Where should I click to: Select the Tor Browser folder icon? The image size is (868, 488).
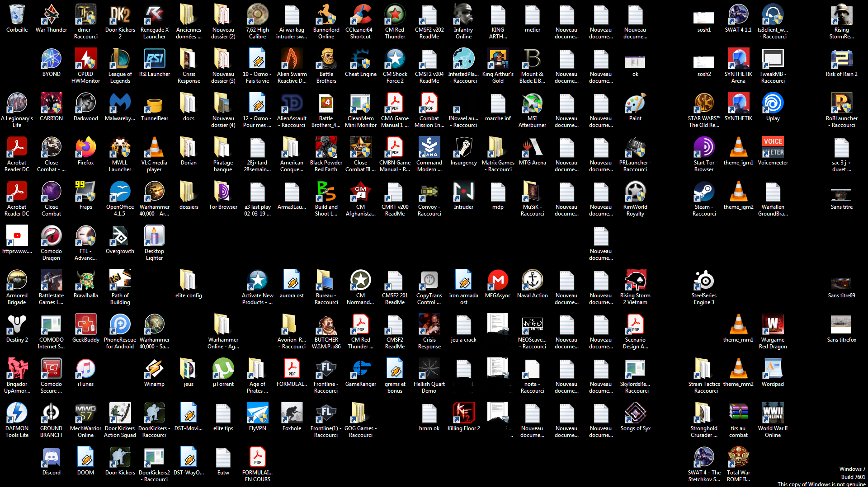223,195
